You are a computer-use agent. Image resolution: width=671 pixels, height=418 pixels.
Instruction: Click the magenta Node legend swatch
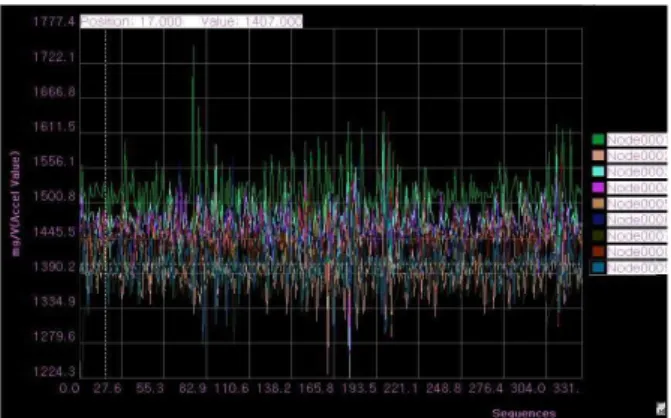598,188
